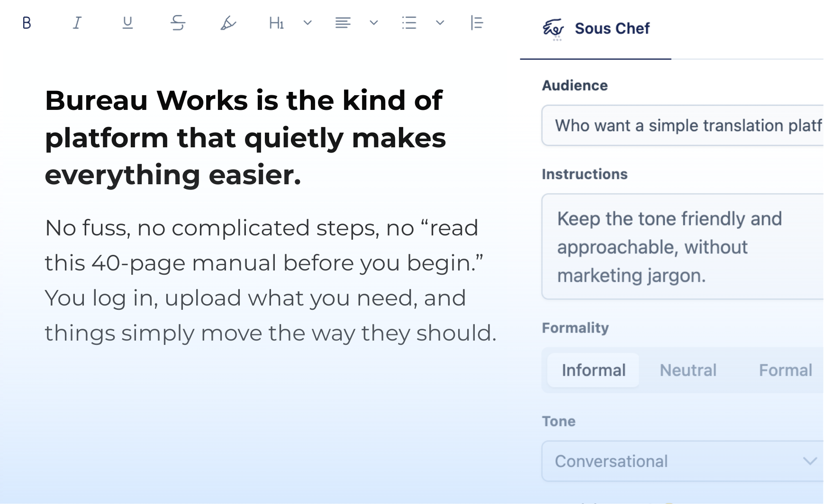This screenshot has height=504, width=824.
Task: Edit the Audience input field
Action: coord(682,126)
